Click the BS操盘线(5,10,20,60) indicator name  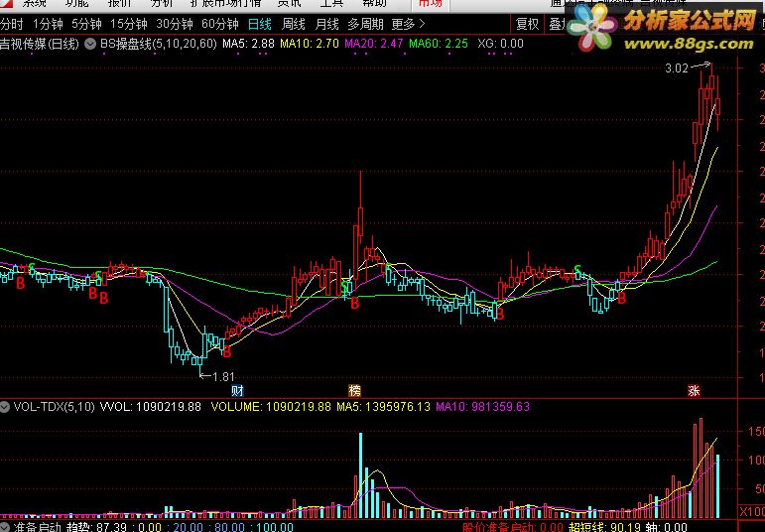[159, 44]
